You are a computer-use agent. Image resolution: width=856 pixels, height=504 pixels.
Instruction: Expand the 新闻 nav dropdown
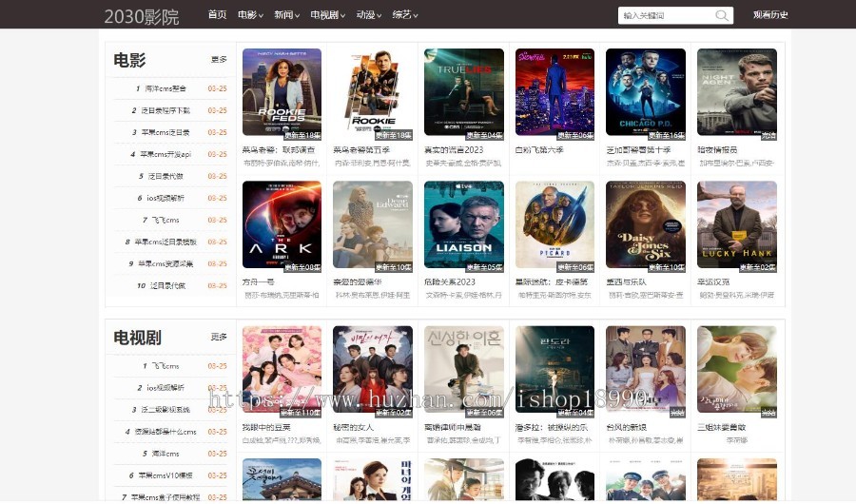pyautogui.click(x=286, y=15)
